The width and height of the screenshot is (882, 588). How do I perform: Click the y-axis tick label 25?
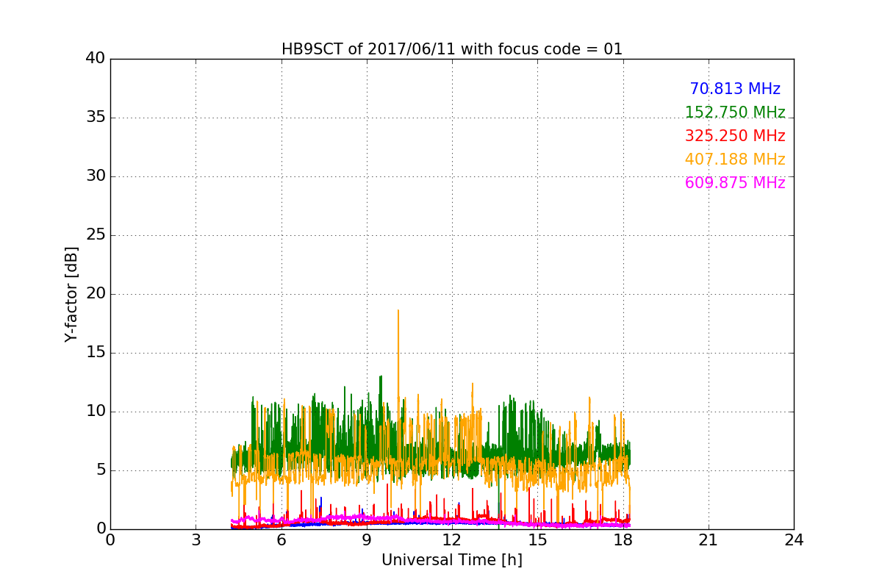[96, 235]
